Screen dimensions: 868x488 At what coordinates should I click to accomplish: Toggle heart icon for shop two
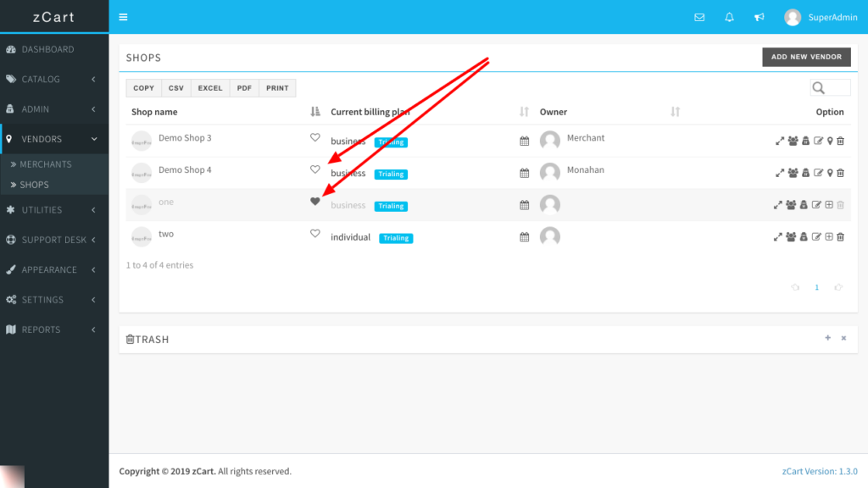click(315, 234)
